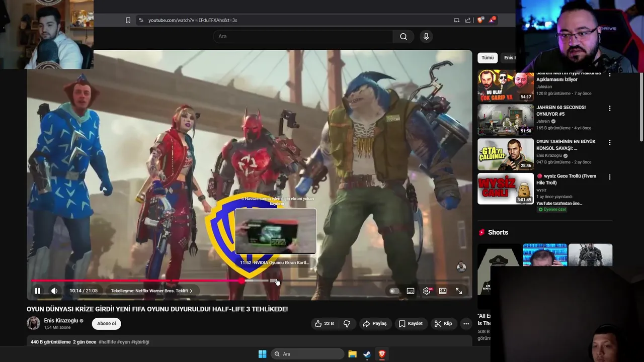Enter fullscreen mode in the player
Viewport: 644px width, 362px height.
[459, 291]
